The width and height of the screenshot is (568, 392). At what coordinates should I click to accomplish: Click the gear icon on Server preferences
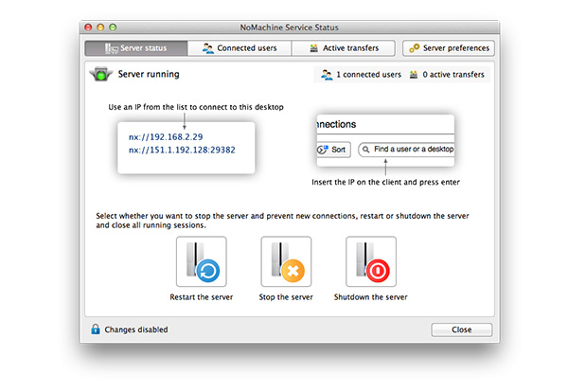pyautogui.click(x=415, y=47)
